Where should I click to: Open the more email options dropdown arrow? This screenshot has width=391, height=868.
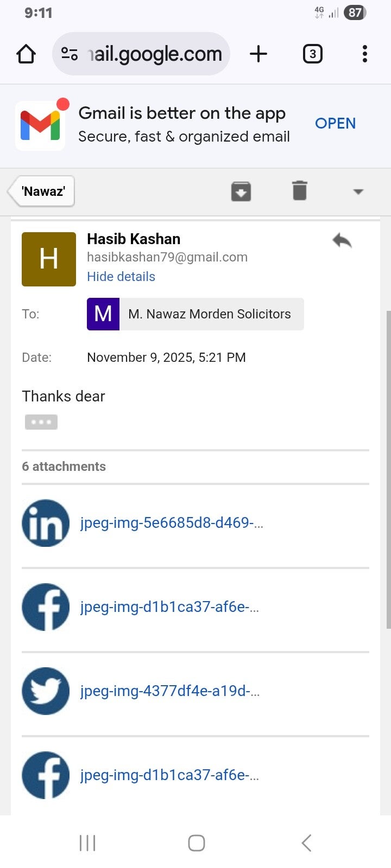click(x=358, y=191)
